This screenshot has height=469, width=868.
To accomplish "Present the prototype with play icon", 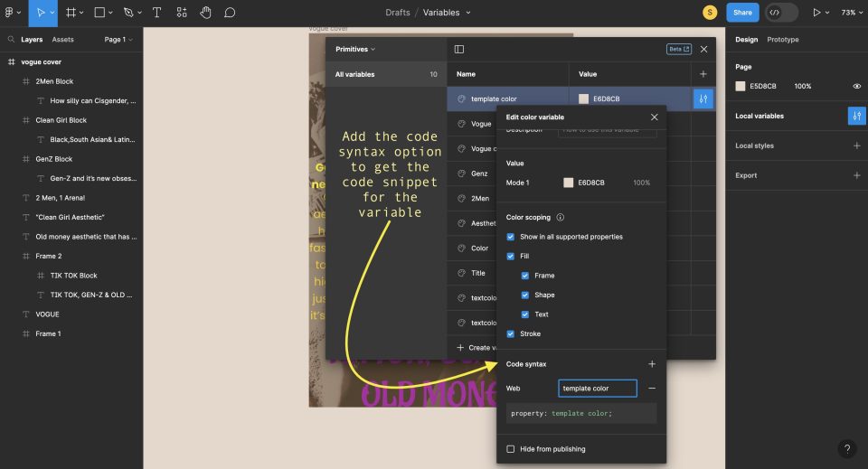I will click(816, 12).
